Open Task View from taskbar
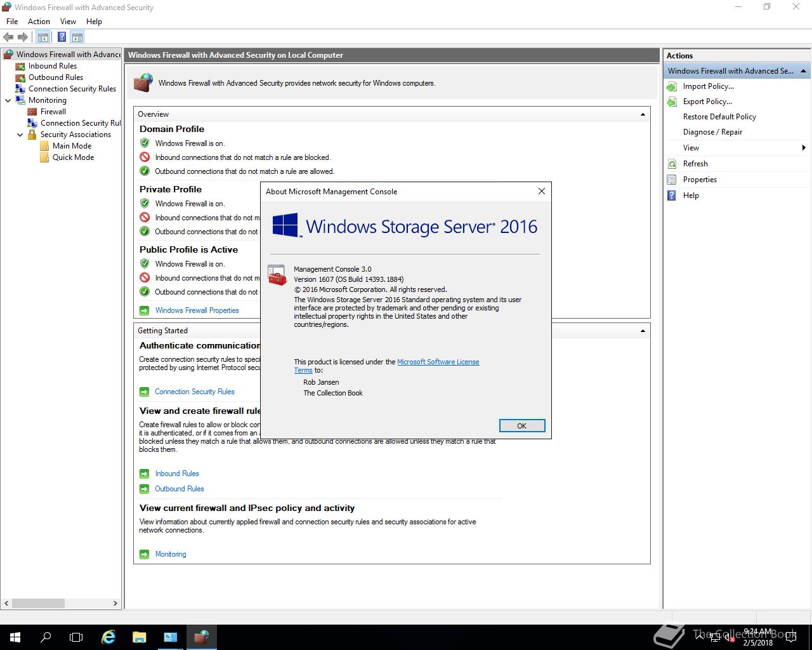The width and height of the screenshot is (812, 650). pyautogui.click(x=76, y=637)
